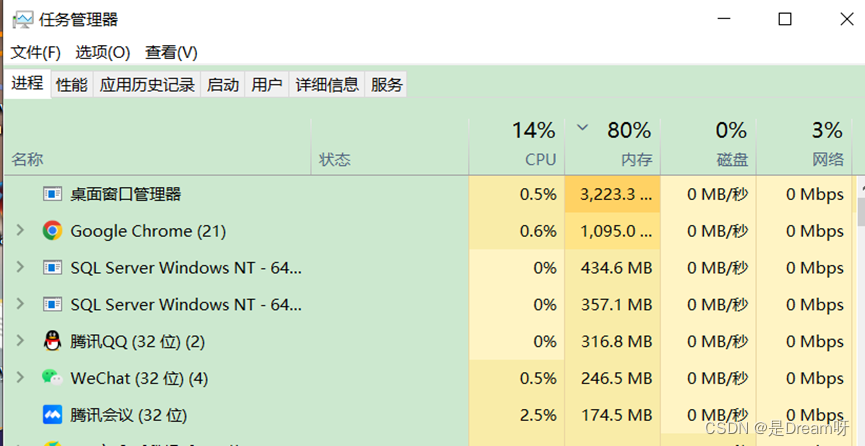Maximize the 任务管理器 window
This screenshot has width=865, height=446.
[x=784, y=19]
